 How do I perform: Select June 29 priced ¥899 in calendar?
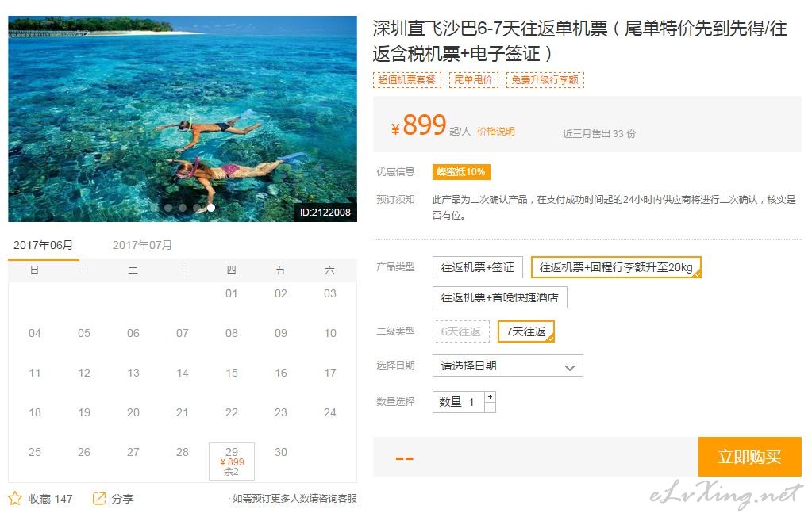pos(232,461)
